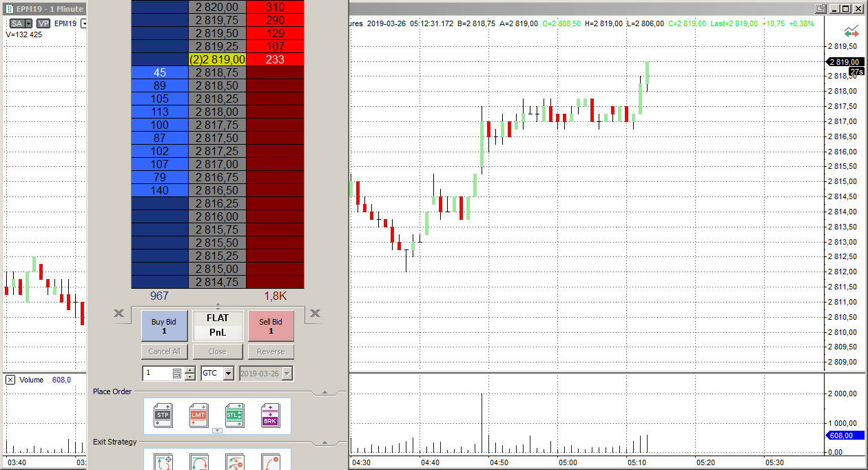868x470 pixels.
Task: Select the fourth Exit Strategy icon with minus circle
Action: pyautogui.click(x=270, y=462)
